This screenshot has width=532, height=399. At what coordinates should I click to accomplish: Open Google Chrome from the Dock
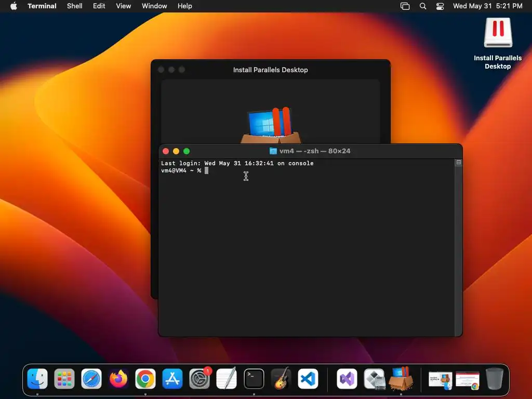pos(145,379)
